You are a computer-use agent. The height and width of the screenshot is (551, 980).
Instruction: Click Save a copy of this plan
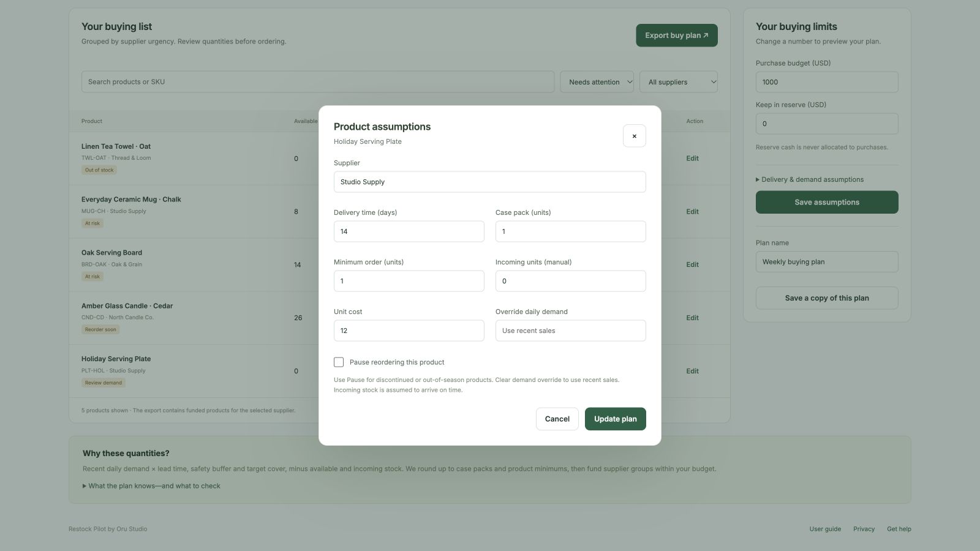tap(826, 298)
